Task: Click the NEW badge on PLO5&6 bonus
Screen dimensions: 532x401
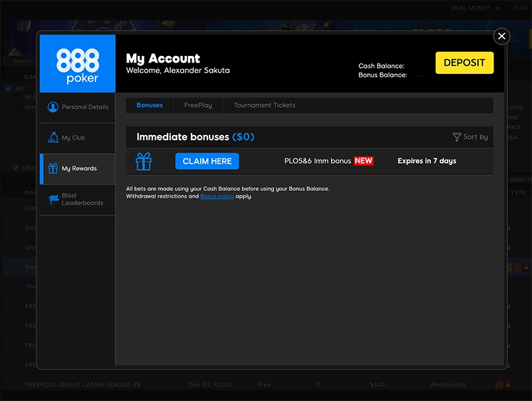Action: [363, 161]
